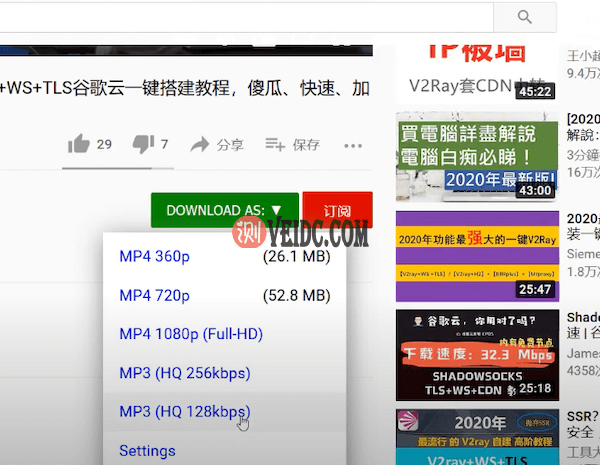
Task: Click the share arrow icon
Action: (x=200, y=145)
